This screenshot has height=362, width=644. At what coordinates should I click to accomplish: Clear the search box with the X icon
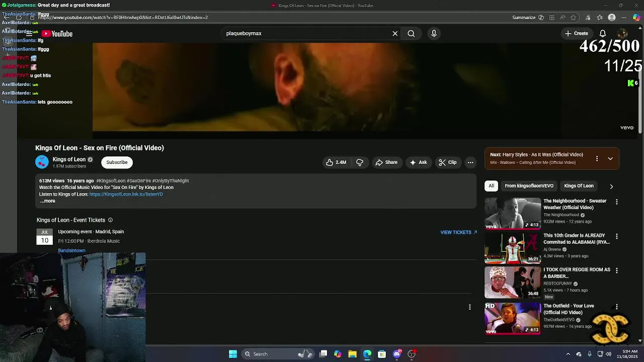tap(395, 34)
